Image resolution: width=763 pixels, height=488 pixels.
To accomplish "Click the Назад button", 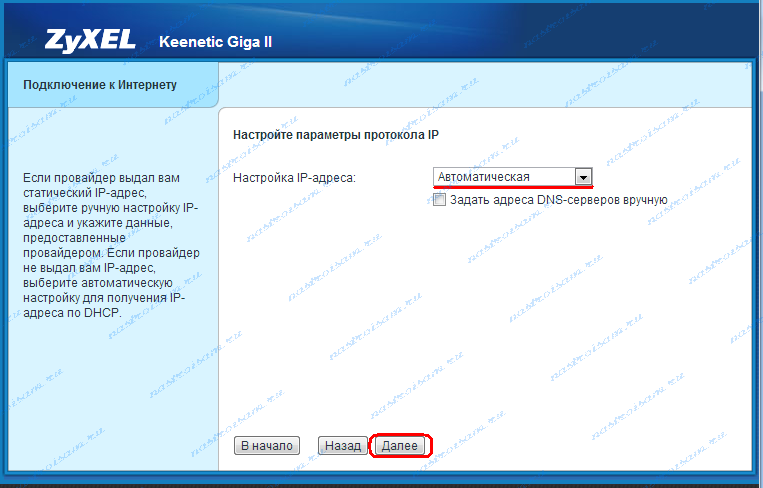I will click(343, 446).
